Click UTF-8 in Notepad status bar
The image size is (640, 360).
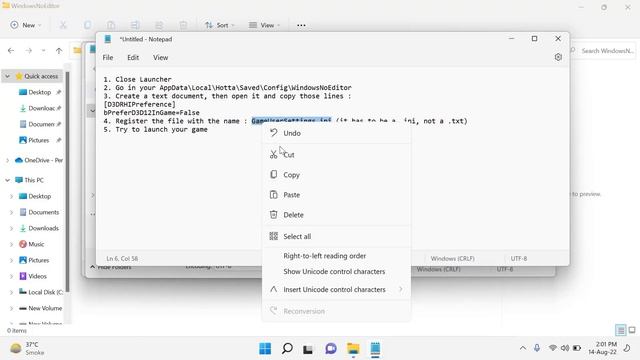point(519,259)
